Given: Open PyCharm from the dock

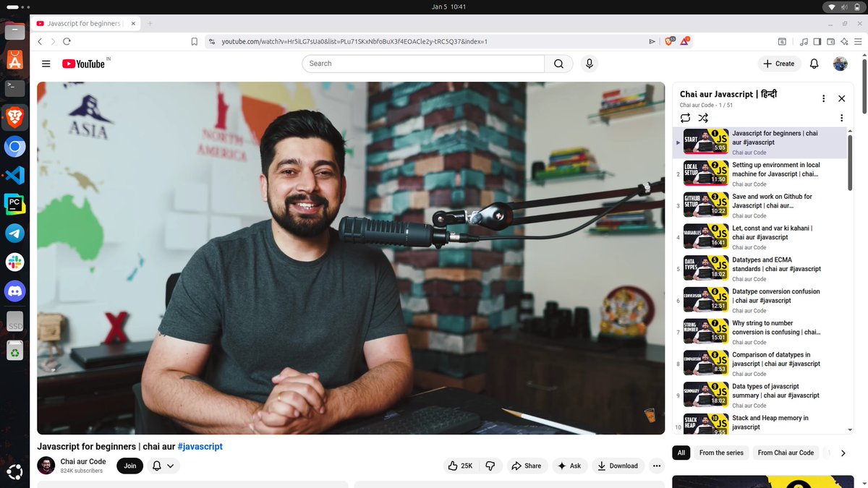Looking at the screenshot, I should point(15,204).
